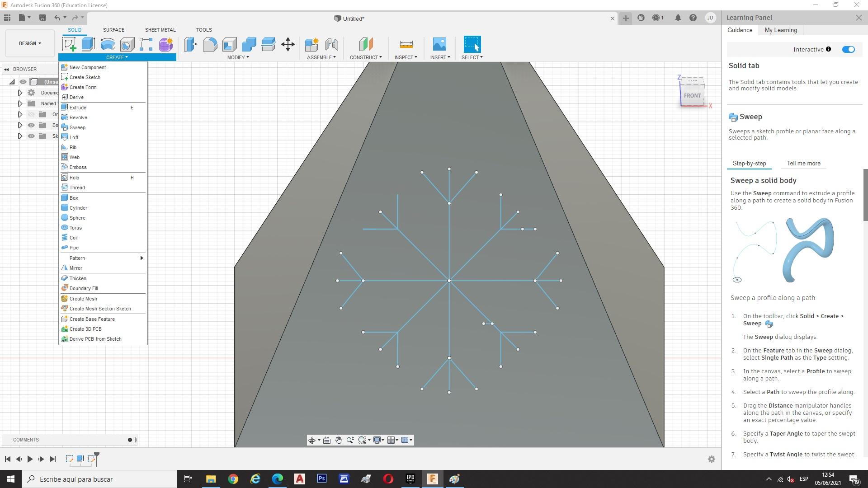Select the Move/Copy tool icon
868x488 pixels.
(288, 44)
